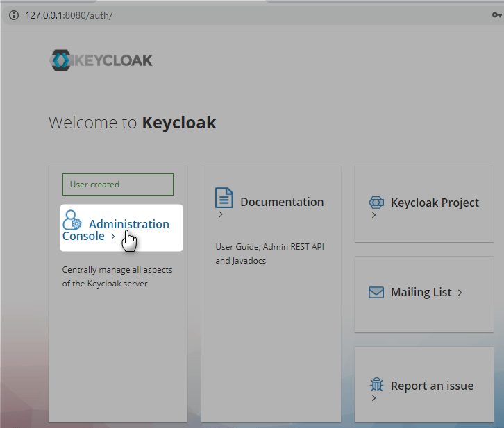Click the chevron under Keycloak Project

(373, 216)
